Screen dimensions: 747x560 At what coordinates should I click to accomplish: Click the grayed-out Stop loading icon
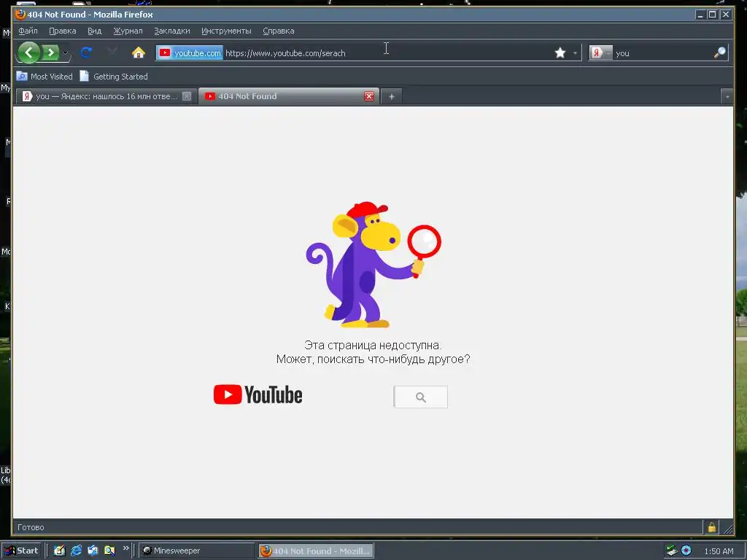click(x=112, y=52)
